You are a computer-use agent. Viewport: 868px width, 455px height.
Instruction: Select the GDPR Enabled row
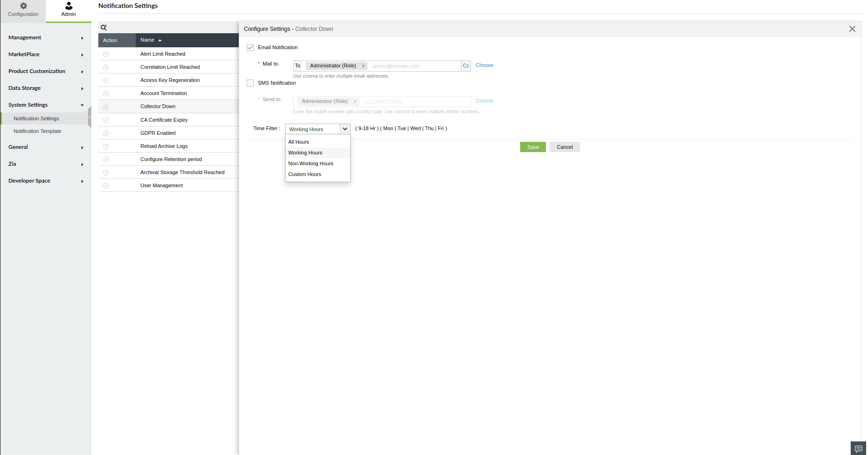pos(169,133)
